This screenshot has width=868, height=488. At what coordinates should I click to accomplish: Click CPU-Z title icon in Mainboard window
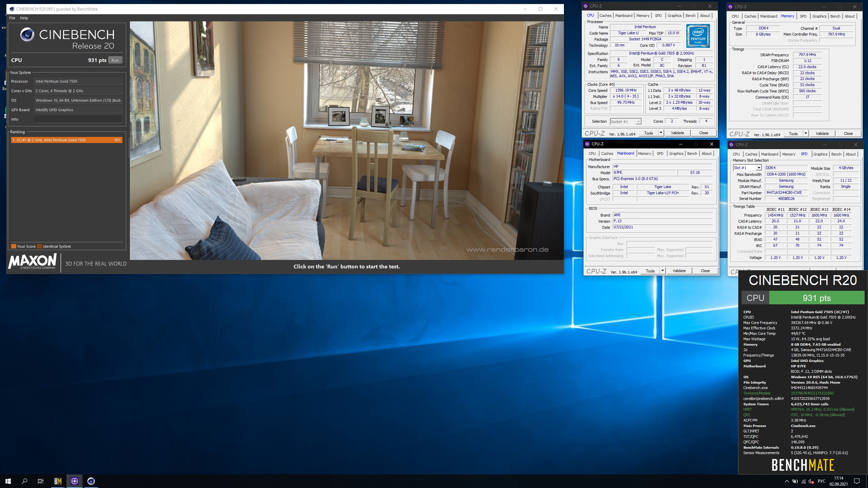pyautogui.click(x=587, y=144)
